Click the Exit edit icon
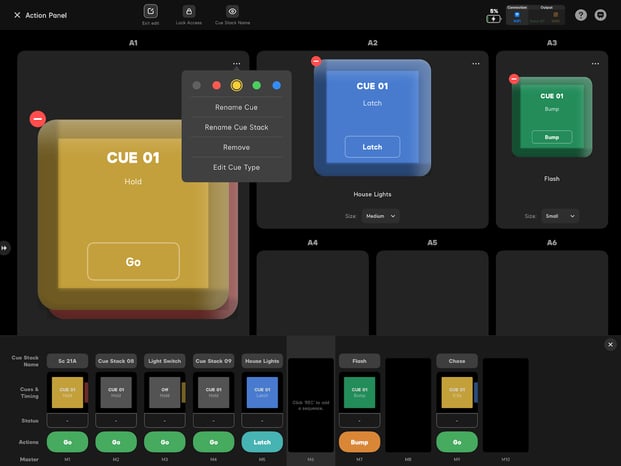 150,11
